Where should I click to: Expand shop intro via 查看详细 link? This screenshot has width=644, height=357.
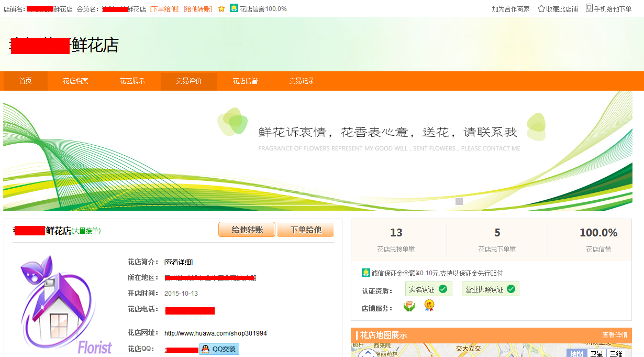pos(179,262)
